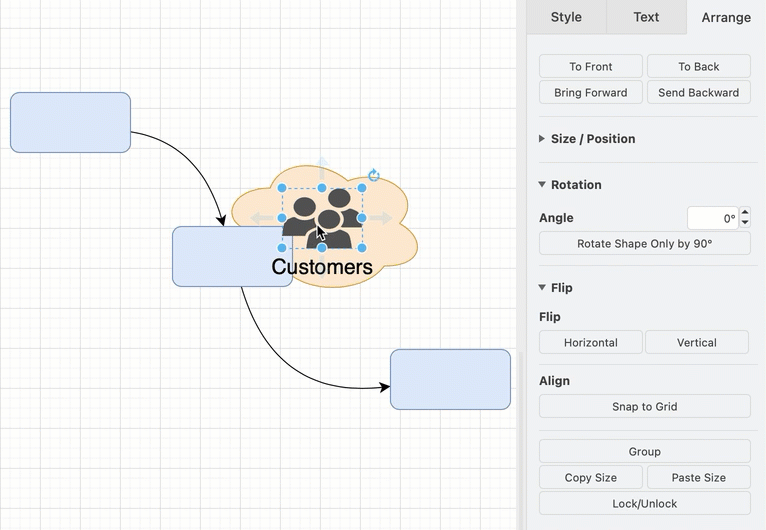Open the Arrange tab
The image size is (766, 530).
(726, 17)
